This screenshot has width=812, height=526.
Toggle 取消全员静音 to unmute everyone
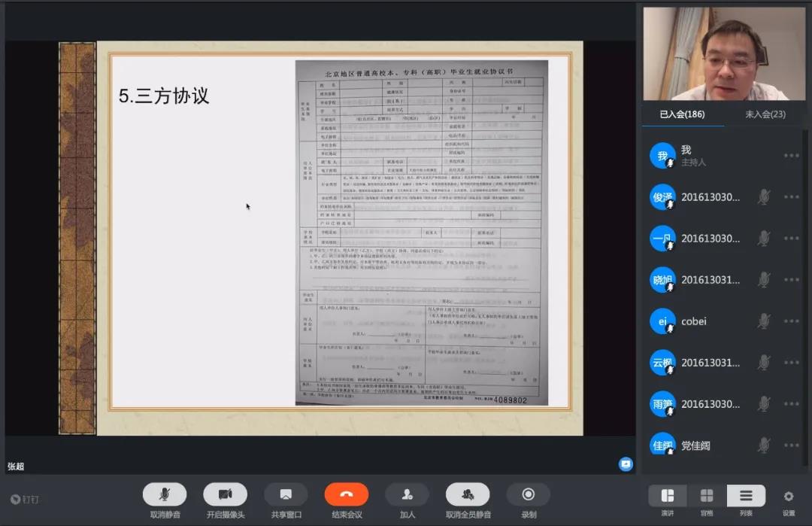(x=468, y=494)
